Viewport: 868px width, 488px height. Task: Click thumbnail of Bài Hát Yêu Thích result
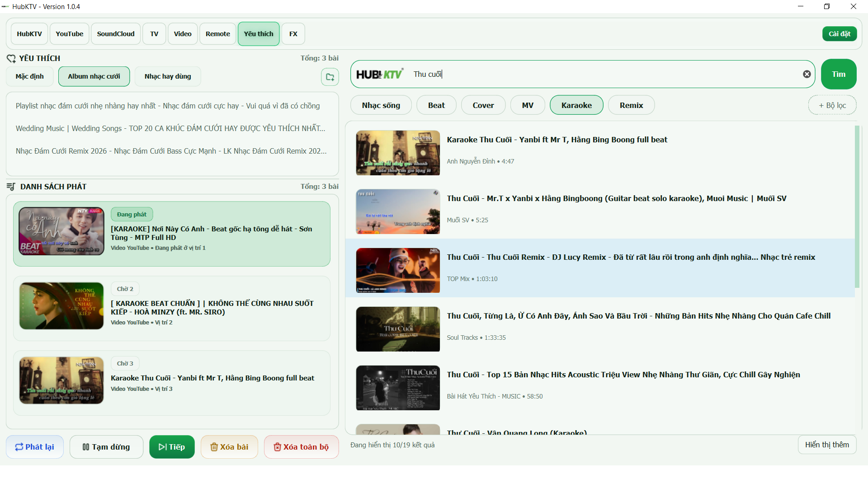pos(398,388)
